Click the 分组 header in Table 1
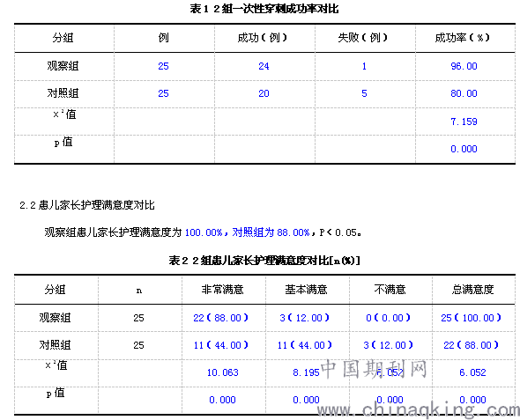This screenshot has height=420, width=520. point(63,38)
